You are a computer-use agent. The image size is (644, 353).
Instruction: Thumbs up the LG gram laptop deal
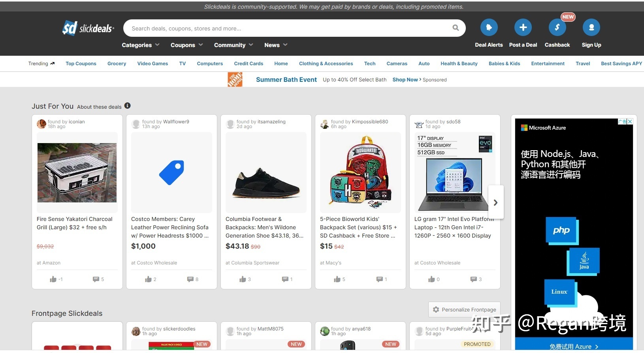(x=431, y=279)
